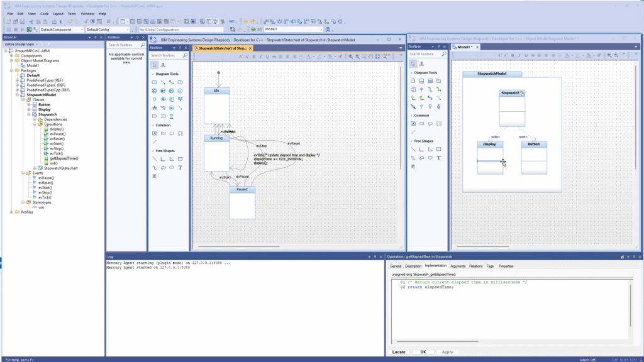The width and height of the screenshot is (644, 362).
Task: Toggle Italic in the statechart format toolbar
Action: click(x=260, y=57)
